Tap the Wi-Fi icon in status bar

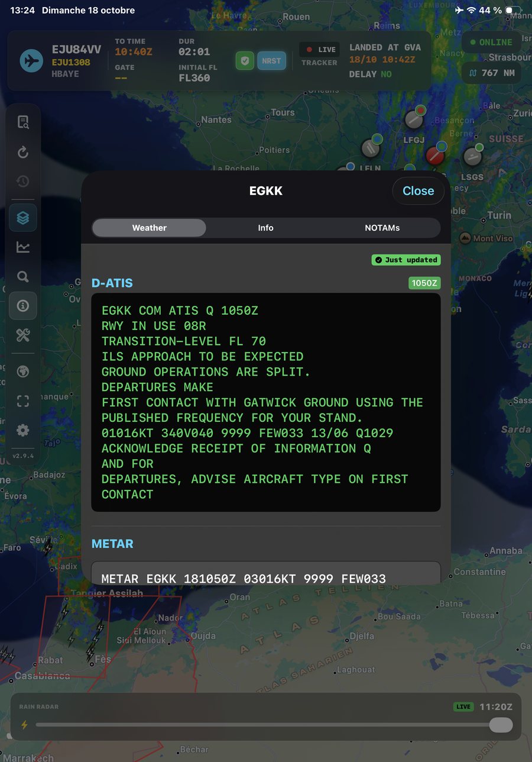pos(471,10)
